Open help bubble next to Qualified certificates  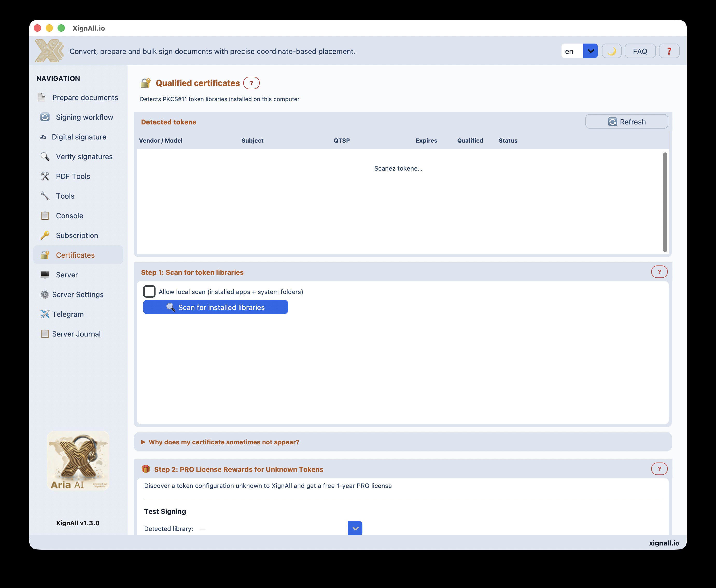point(251,83)
